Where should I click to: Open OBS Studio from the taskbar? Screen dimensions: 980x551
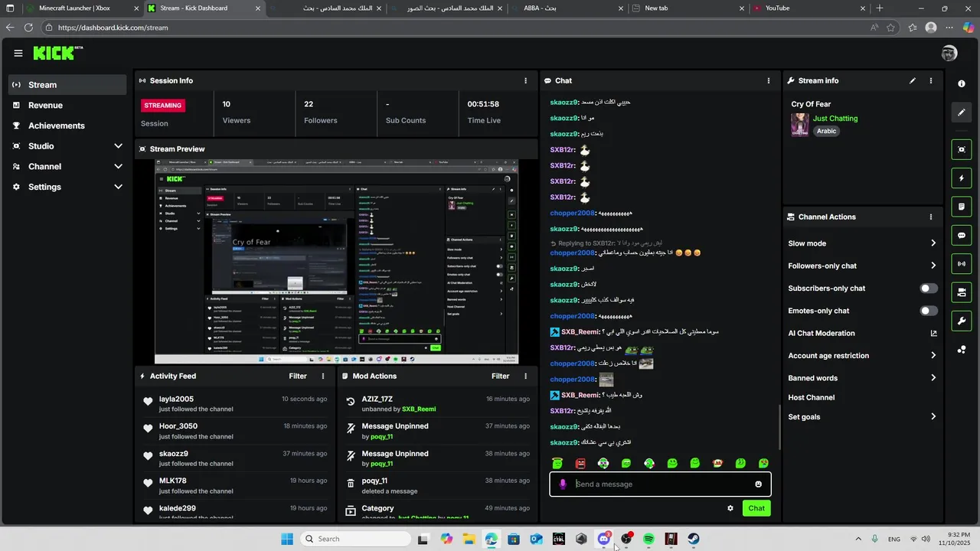626,539
